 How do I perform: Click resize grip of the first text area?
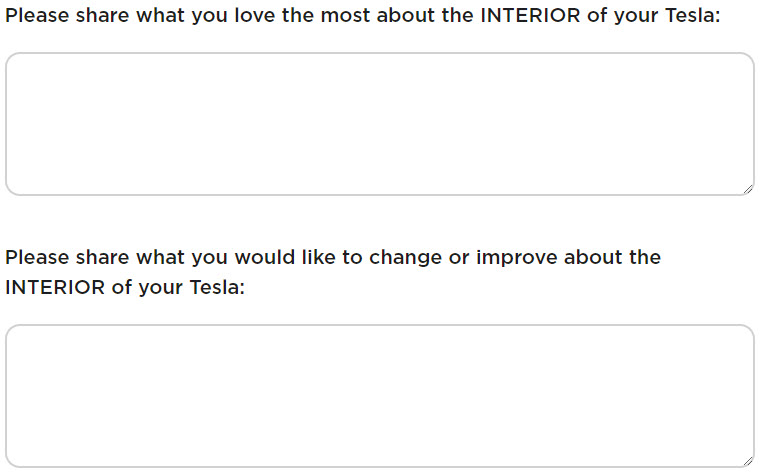[747, 188]
